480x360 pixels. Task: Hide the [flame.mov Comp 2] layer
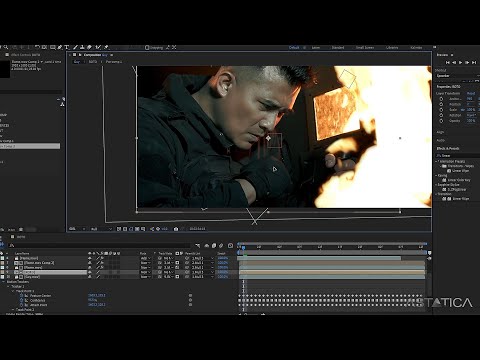pyautogui.click(x=90, y=263)
